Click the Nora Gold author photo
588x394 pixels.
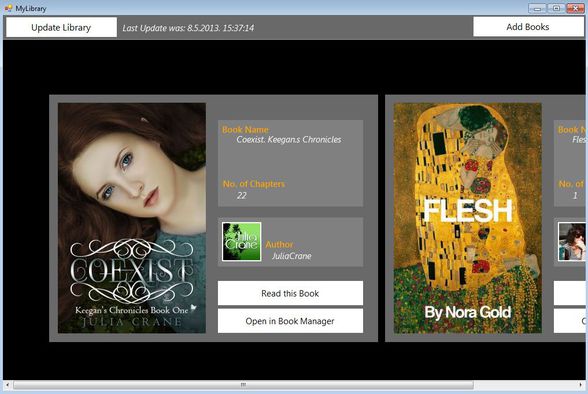pos(572,242)
